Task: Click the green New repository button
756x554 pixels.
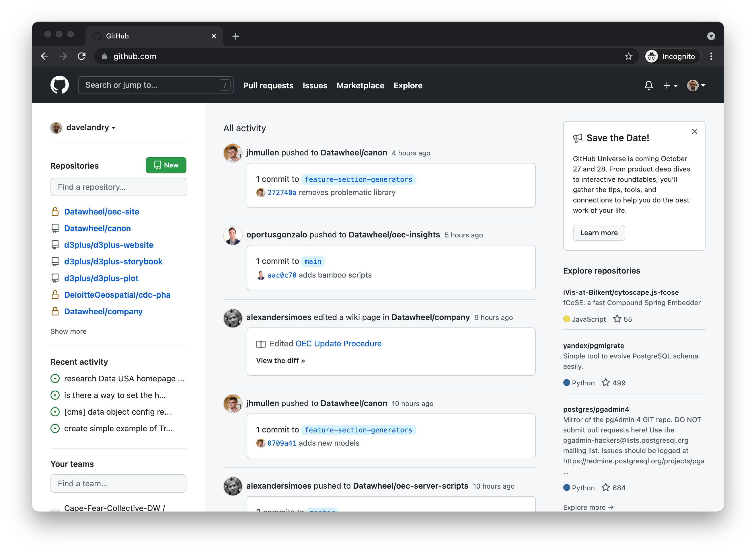Action: pyautogui.click(x=166, y=165)
